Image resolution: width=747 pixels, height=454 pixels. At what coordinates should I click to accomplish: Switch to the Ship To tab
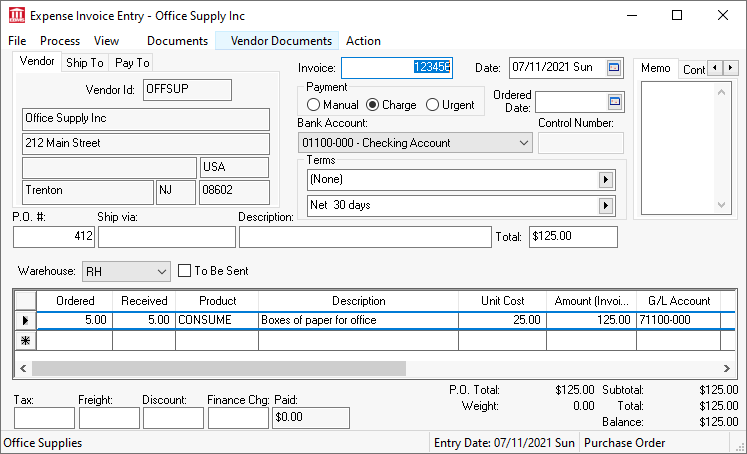tap(85, 62)
